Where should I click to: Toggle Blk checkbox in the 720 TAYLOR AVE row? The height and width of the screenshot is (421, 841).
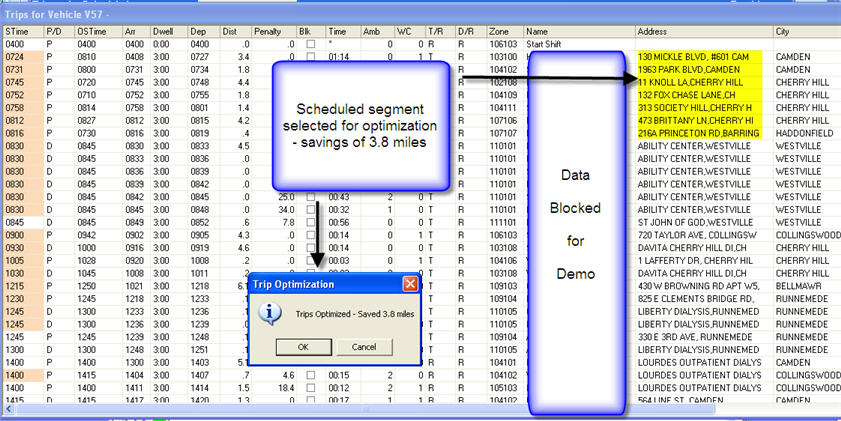coord(311,235)
